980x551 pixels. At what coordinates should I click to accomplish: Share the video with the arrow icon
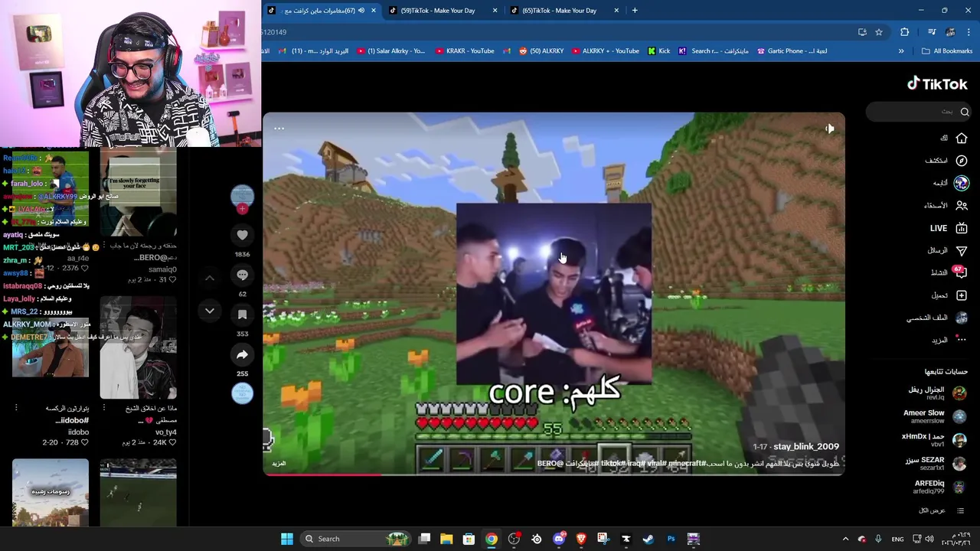pos(242,354)
